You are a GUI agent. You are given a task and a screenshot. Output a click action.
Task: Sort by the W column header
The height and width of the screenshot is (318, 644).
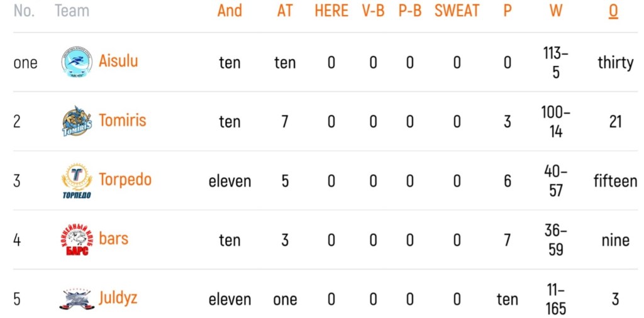click(x=556, y=11)
